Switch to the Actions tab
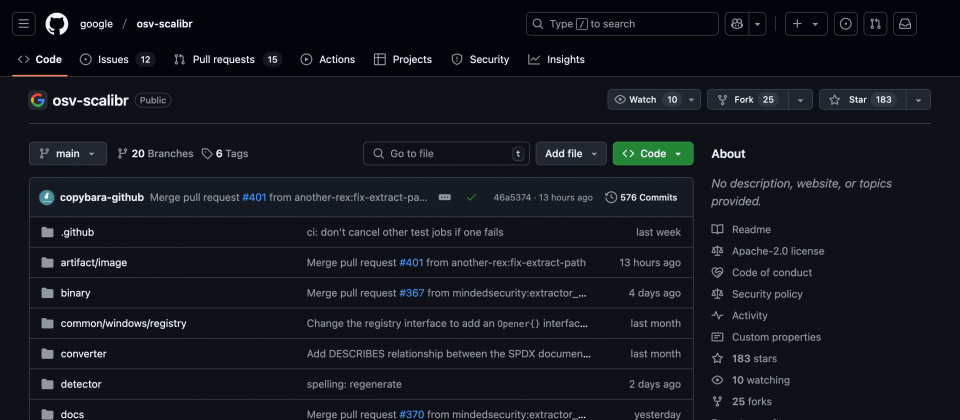Screen dimensions: 960x420 pos(328,59)
